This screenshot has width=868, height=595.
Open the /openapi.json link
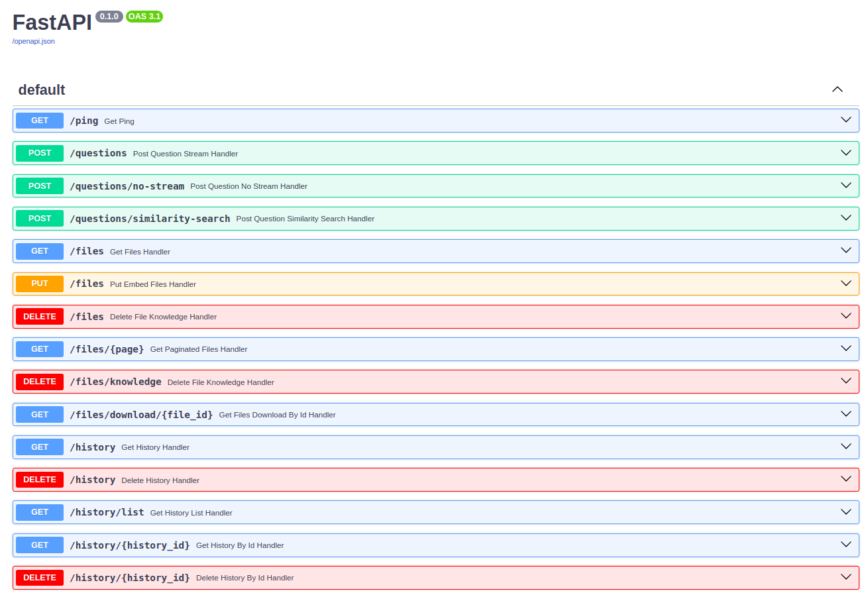(33, 41)
